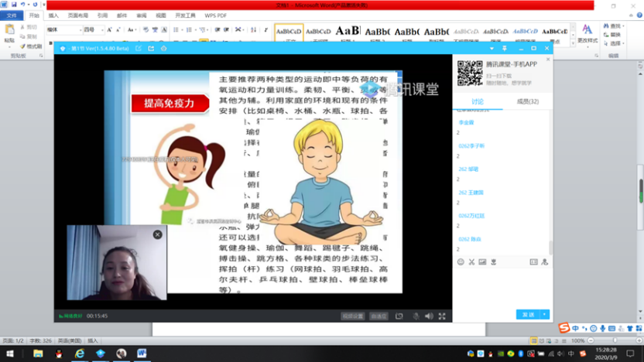Open the 插入 ribbon tab
Viewport: 644px width, 362px height.
(x=53, y=15)
